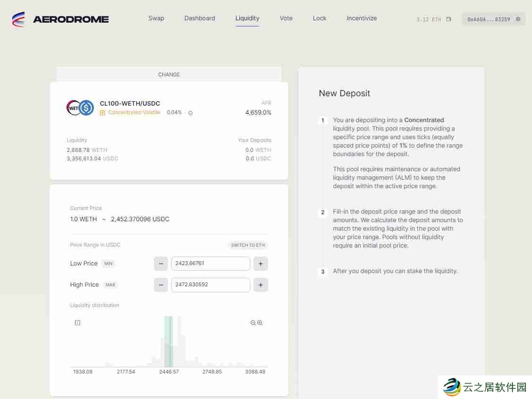This screenshot has width=532, height=399.
Task: Increase High Price using the plus button
Action: (261, 285)
